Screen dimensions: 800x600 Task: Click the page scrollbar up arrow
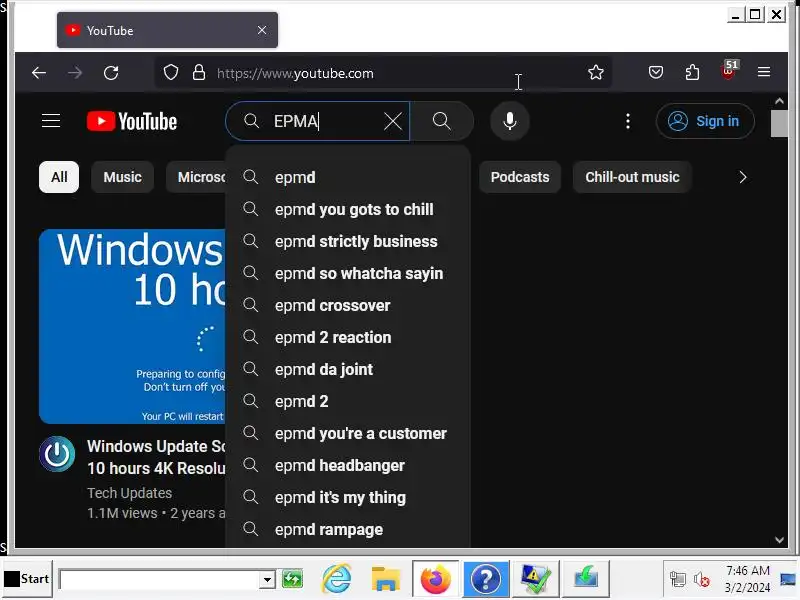(x=779, y=101)
